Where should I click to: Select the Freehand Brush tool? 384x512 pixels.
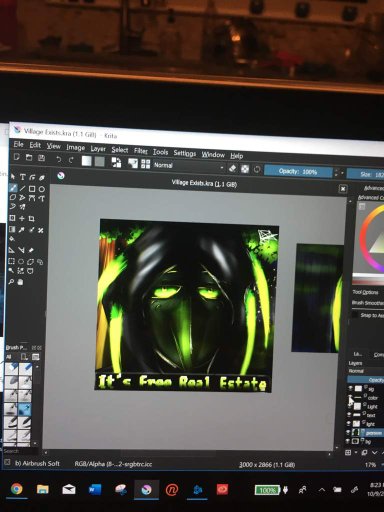[13, 188]
